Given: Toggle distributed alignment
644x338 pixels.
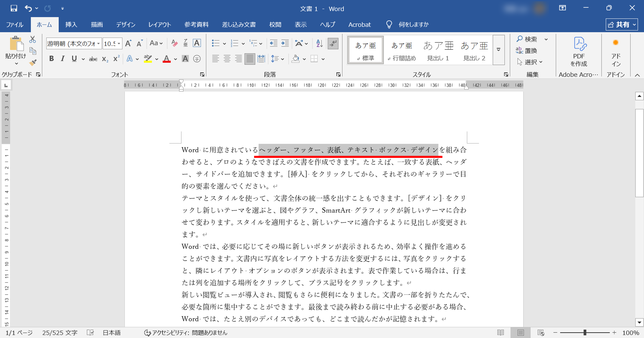Looking at the screenshot, I should click(x=261, y=59).
